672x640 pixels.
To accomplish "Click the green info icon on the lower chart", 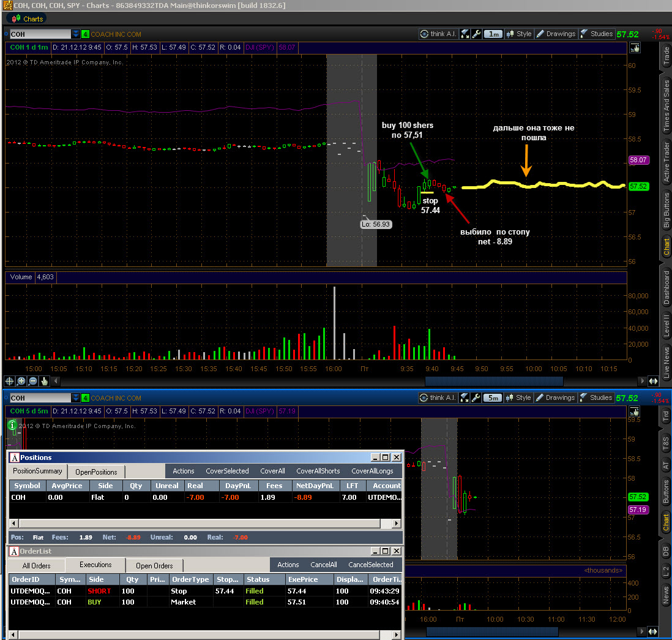I will pyautogui.click(x=12, y=425).
